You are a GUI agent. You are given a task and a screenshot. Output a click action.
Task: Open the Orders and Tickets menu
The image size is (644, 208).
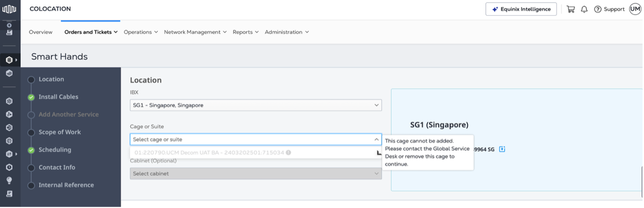[91, 32]
